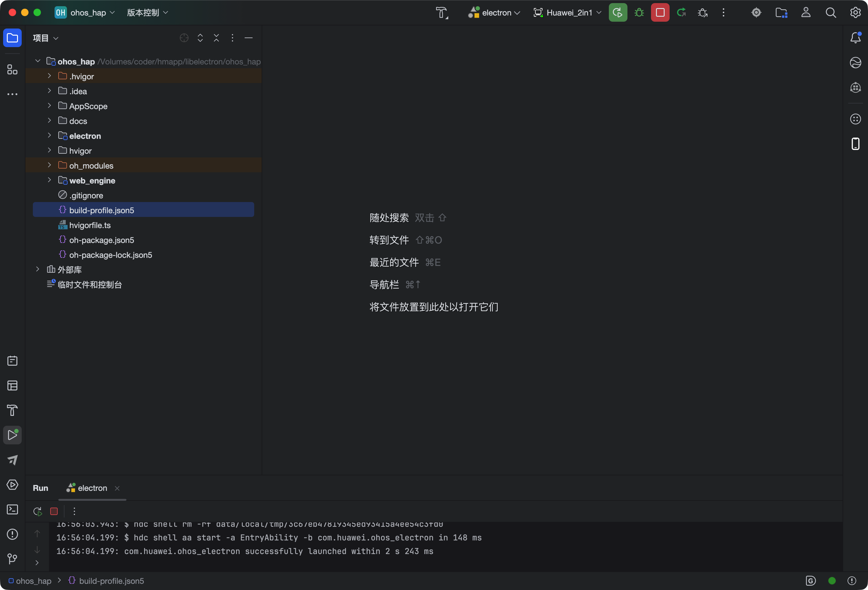Expand the electron folder

pyautogui.click(x=49, y=135)
